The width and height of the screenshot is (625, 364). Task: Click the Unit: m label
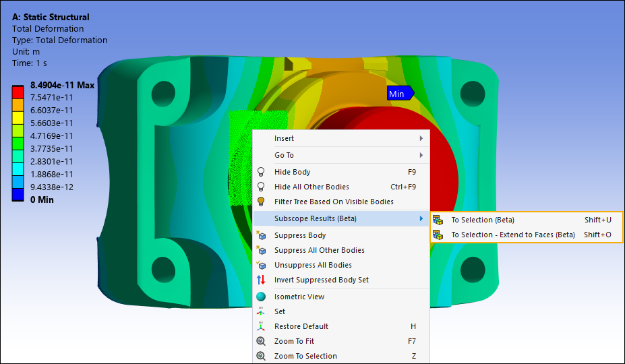tap(26, 52)
